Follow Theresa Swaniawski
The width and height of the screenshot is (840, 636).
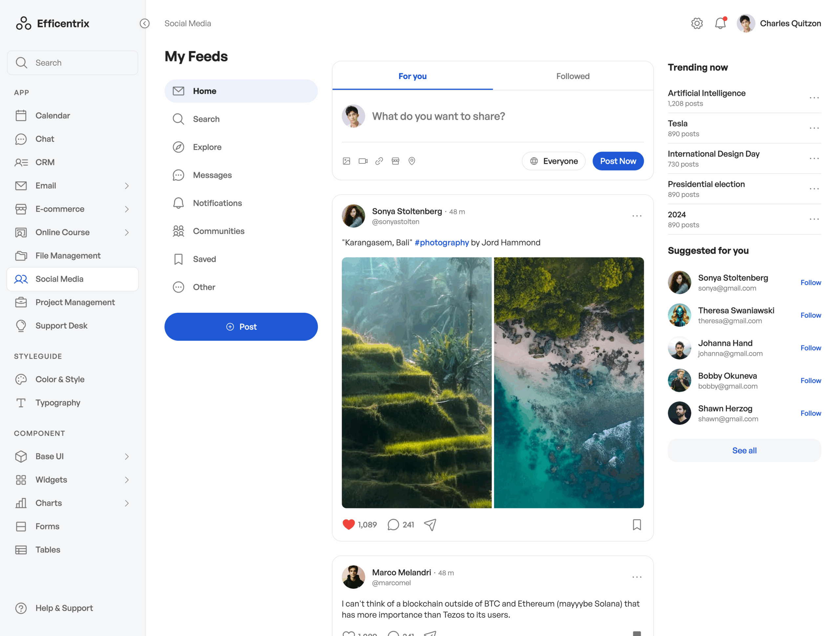tap(810, 315)
